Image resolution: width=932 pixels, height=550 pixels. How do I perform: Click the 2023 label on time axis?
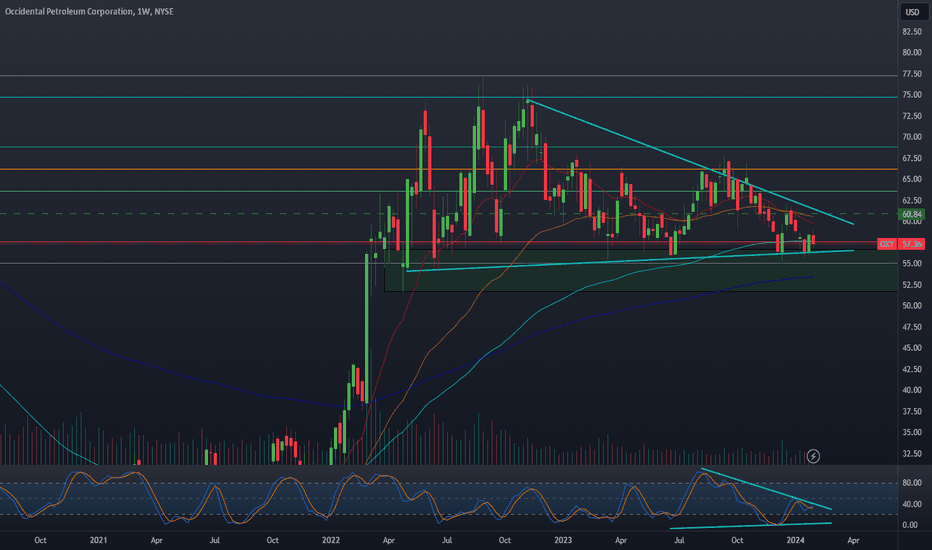point(563,540)
